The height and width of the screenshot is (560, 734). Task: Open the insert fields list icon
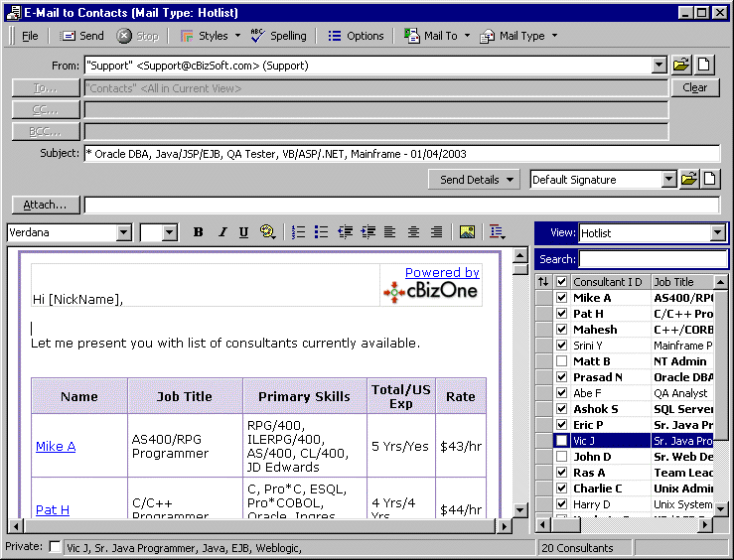[x=498, y=232]
